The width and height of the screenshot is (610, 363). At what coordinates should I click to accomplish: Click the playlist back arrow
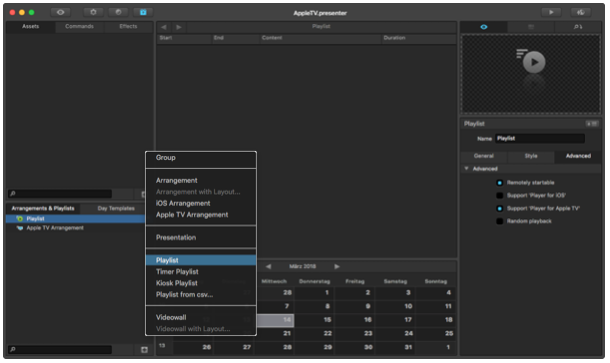point(164,27)
